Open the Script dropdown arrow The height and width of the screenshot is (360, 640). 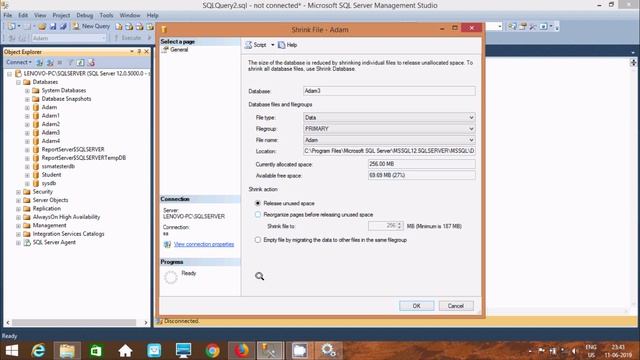click(x=273, y=45)
